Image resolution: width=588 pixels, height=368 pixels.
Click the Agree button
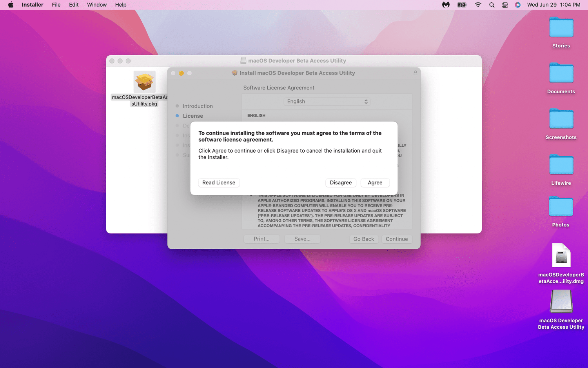tap(375, 183)
